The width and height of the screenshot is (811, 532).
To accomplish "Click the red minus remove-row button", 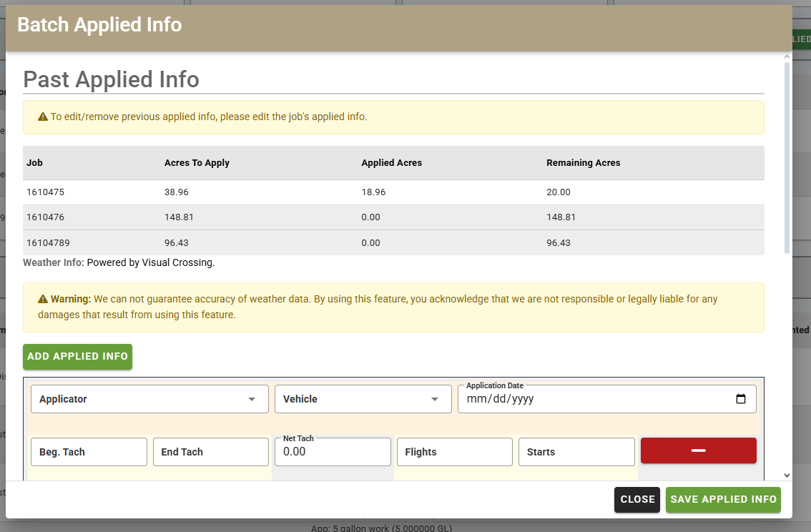I will pos(698,450).
